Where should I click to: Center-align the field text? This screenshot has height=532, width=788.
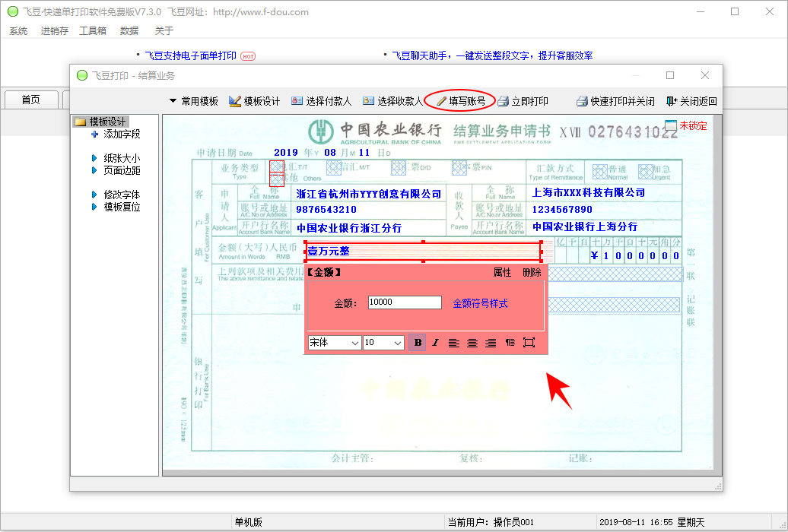pos(472,343)
